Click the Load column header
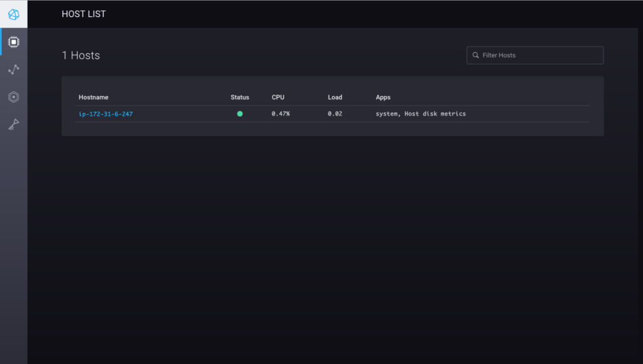This screenshot has height=364, width=643. [x=335, y=97]
